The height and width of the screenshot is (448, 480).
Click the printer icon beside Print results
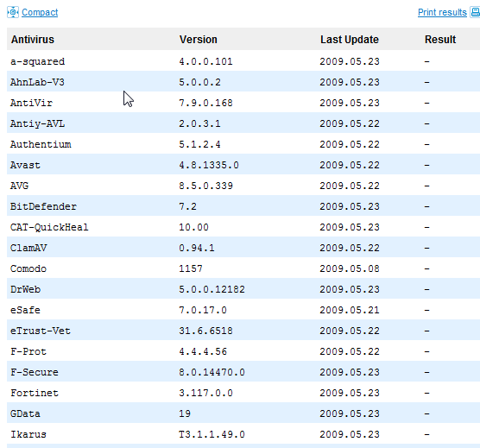pyautogui.click(x=475, y=12)
